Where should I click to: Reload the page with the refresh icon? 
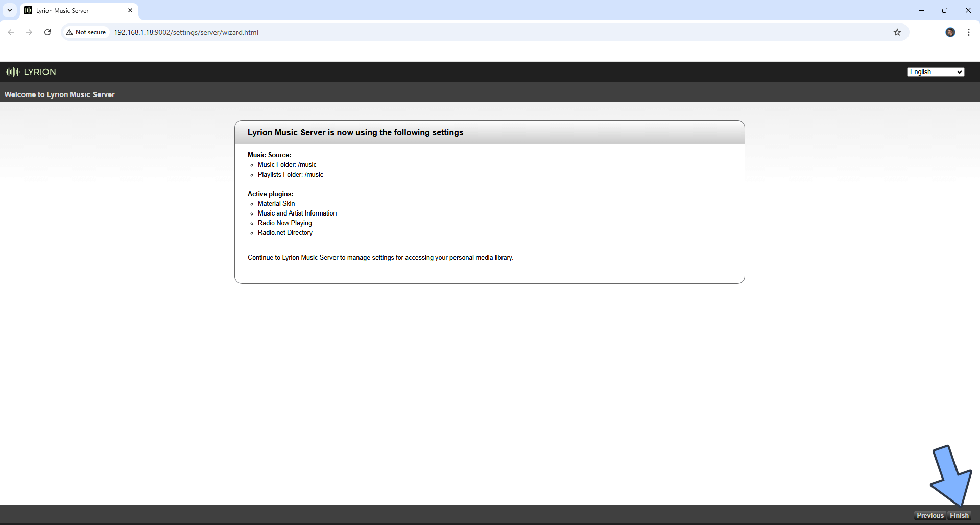[x=47, y=32]
